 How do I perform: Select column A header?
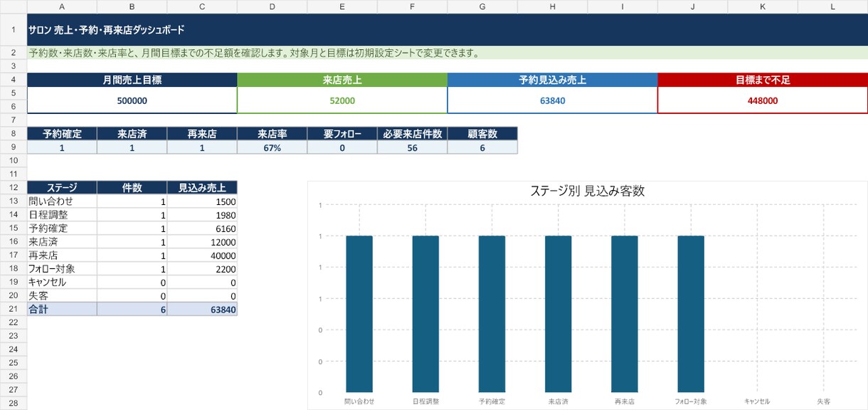[x=62, y=6]
